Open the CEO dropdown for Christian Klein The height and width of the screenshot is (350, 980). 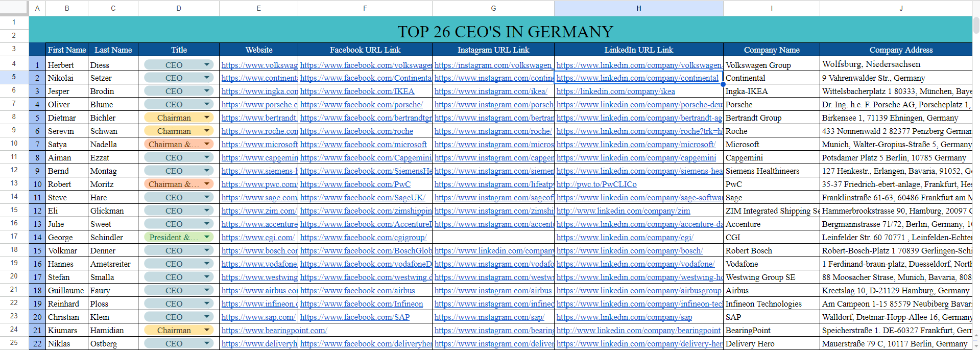[207, 317]
